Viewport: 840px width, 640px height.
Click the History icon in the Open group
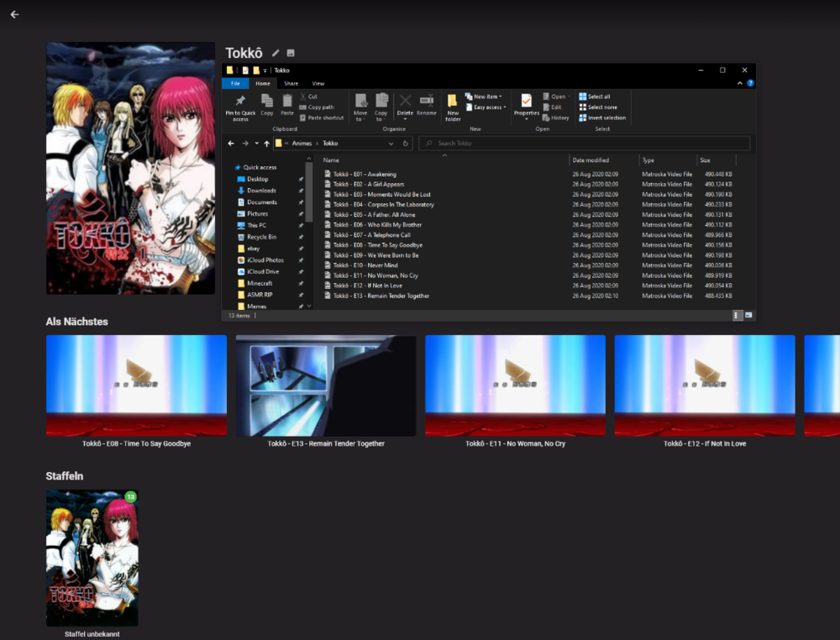pyautogui.click(x=548, y=118)
